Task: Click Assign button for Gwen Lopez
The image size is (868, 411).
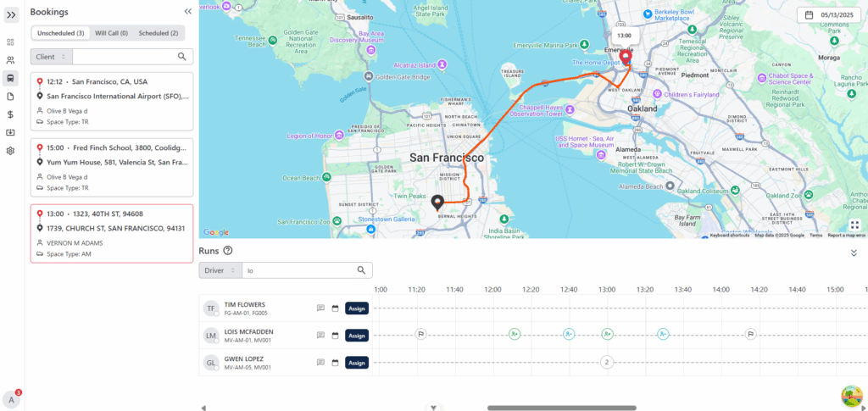Action: (x=357, y=363)
